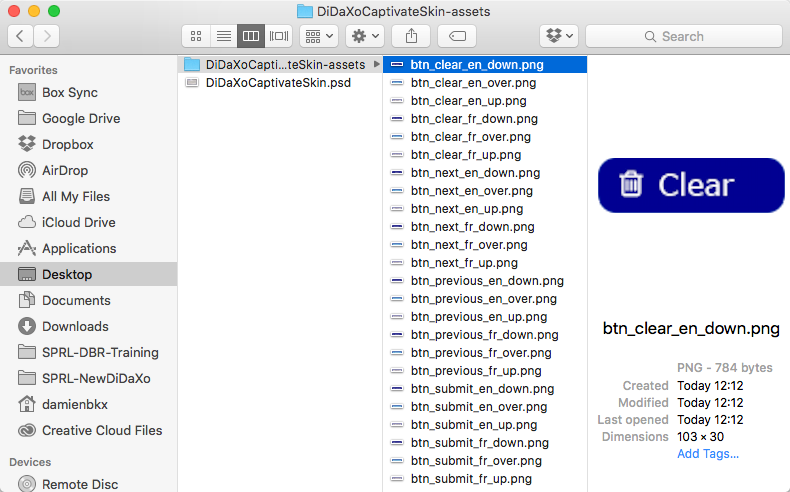Screen dimensions: 790x492
Task: Open the Dropbox toolbar dropdown
Action: tap(559, 36)
